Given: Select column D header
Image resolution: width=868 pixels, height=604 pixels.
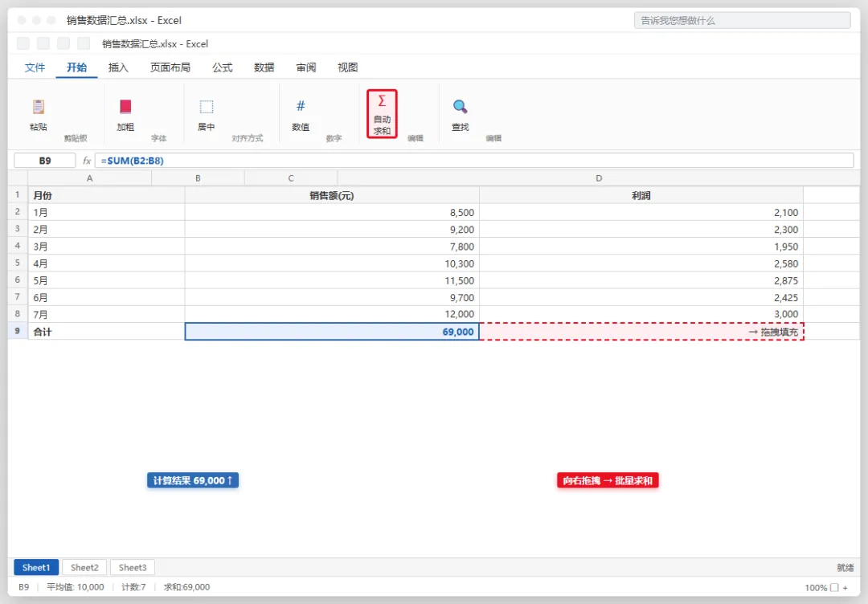Looking at the screenshot, I should (x=599, y=178).
